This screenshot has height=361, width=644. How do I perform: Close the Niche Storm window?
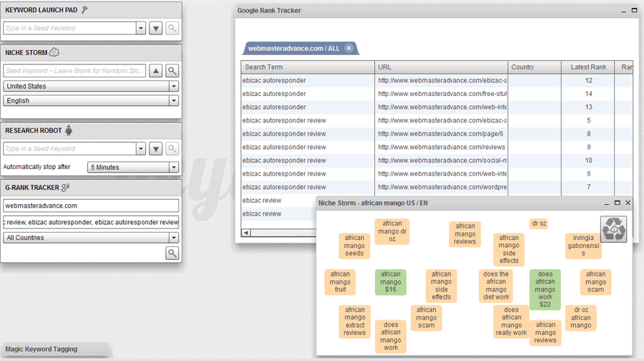628,203
